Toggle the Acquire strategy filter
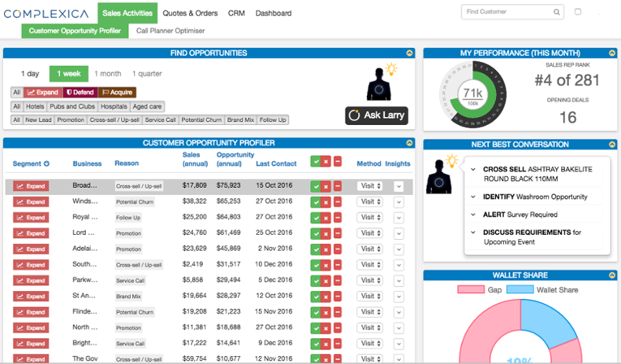The height and width of the screenshot is (364, 621). pyautogui.click(x=117, y=92)
